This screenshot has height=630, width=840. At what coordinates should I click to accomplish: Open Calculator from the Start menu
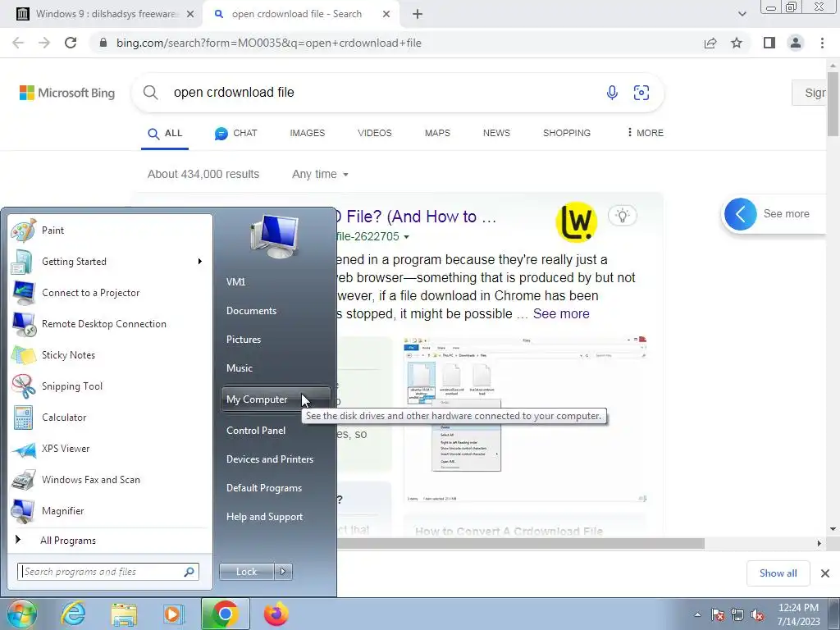(x=110, y=418)
